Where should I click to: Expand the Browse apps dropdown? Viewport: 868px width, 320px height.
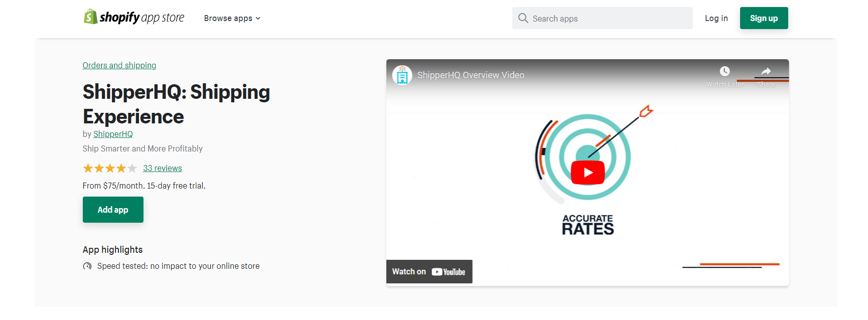232,18
